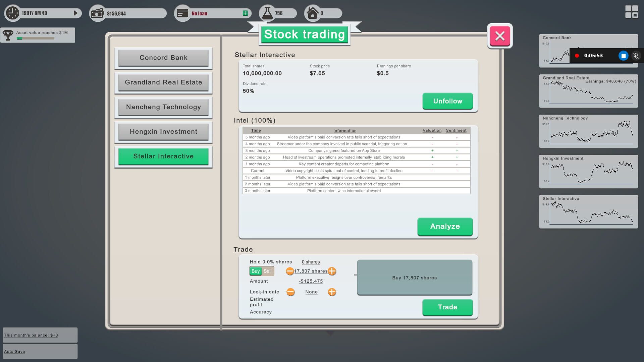Switch to the Hengxin Investment listing
This screenshot has width=644, height=362.
163,131
